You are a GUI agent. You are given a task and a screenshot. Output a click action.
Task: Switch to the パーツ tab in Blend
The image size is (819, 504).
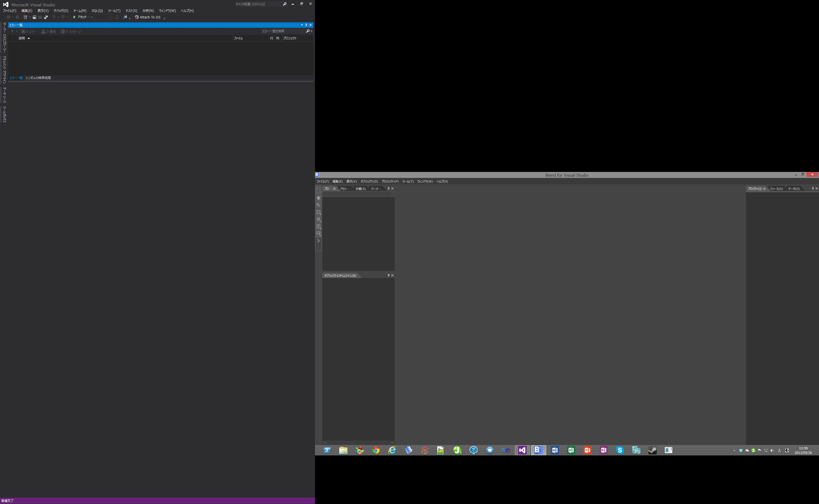(x=376, y=189)
